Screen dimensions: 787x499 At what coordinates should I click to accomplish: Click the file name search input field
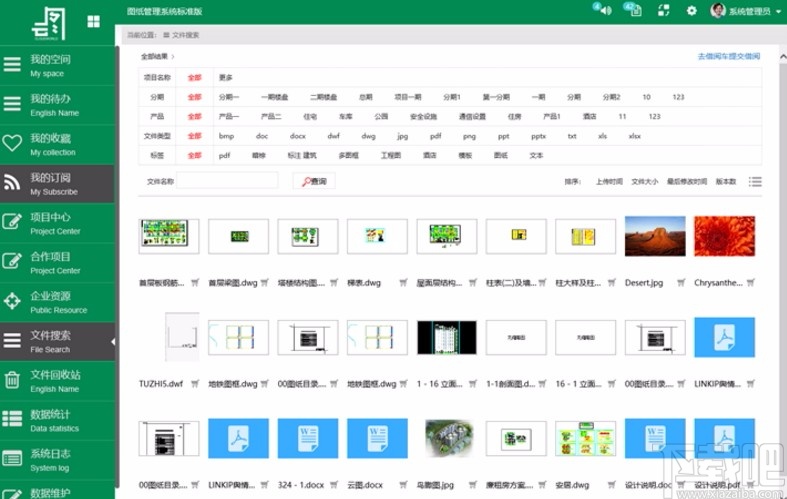(x=227, y=181)
